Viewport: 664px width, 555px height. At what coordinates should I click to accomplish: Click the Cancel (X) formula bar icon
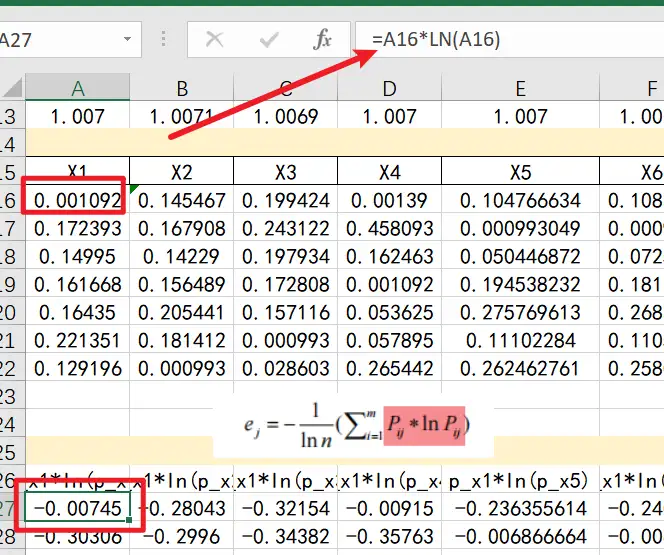(x=214, y=40)
